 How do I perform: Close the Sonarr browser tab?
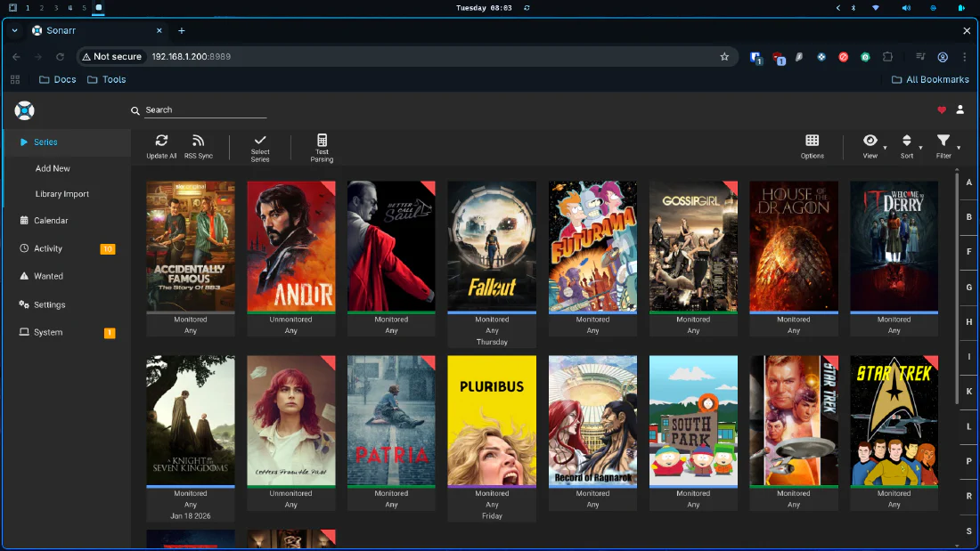(159, 30)
